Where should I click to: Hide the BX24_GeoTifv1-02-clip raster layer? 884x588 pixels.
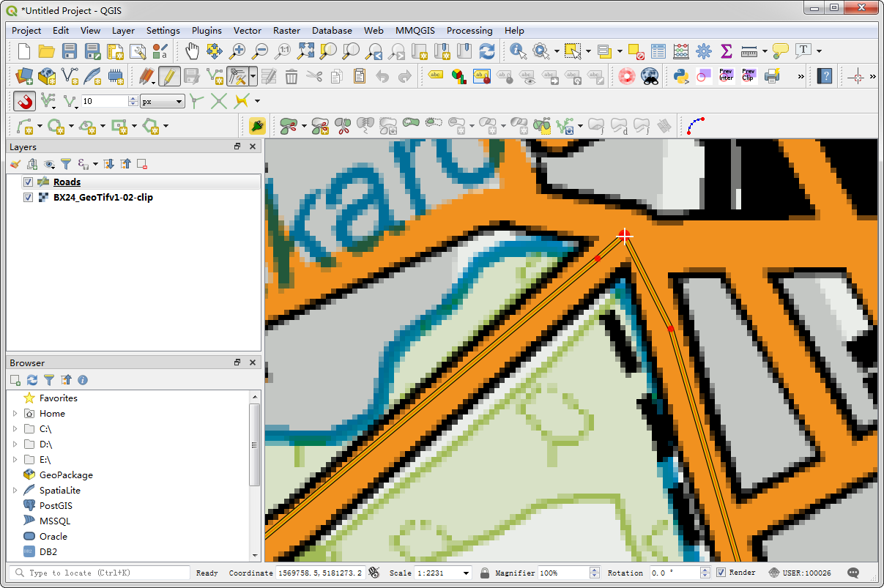click(x=29, y=197)
